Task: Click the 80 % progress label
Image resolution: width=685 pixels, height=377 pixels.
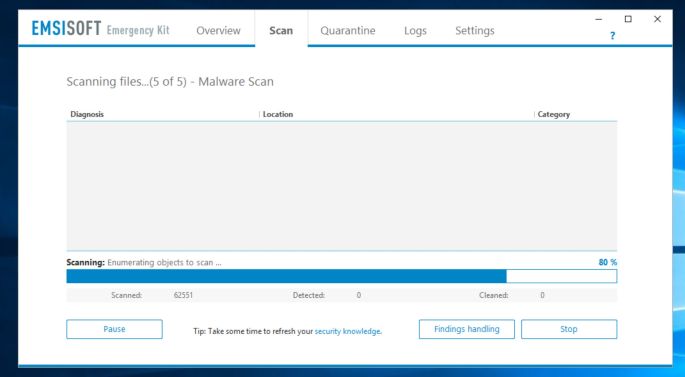Action: (608, 262)
